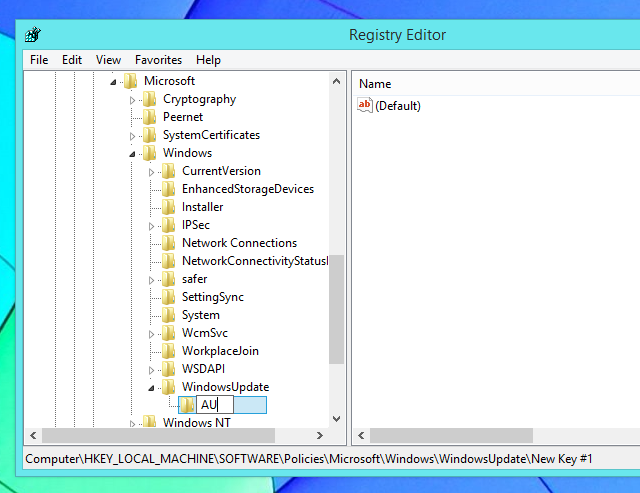Select the WindowsUpdate key label

pyautogui.click(x=225, y=387)
